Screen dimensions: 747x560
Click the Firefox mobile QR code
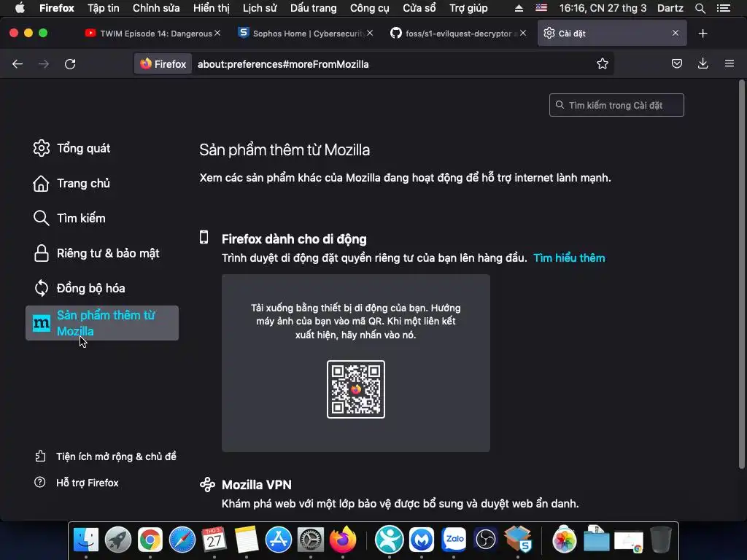pos(356,389)
